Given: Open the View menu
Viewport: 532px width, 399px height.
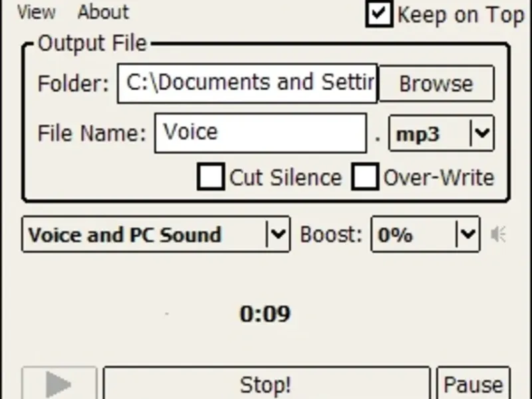Looking at the screenshot, I should pos(36,12).
